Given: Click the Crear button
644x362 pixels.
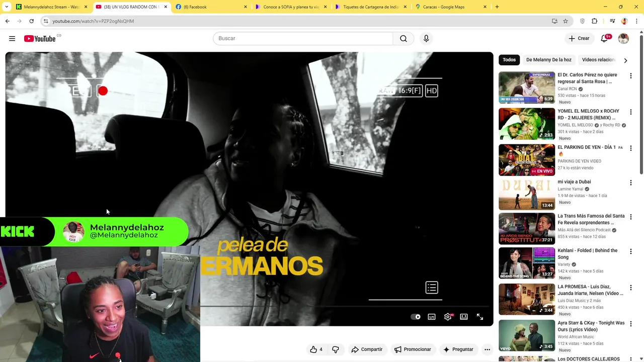Looking at the screenshot, I should tap(579, 39).
